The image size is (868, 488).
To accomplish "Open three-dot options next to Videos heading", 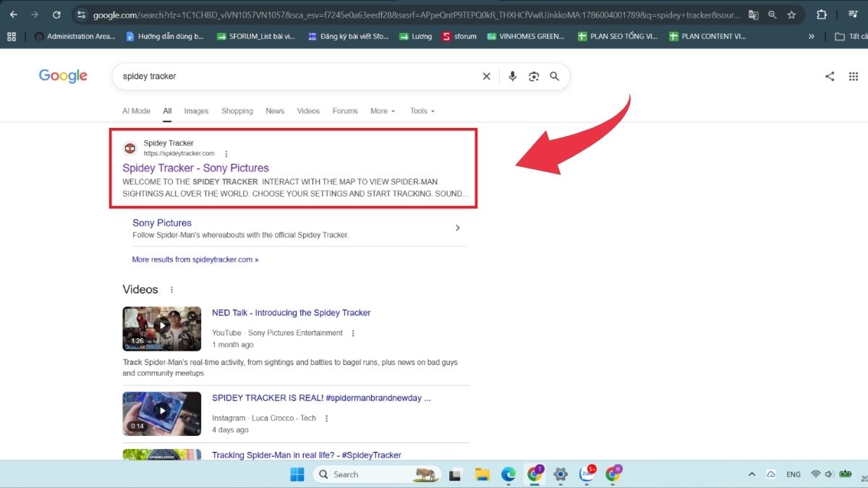I will [171, 290].
